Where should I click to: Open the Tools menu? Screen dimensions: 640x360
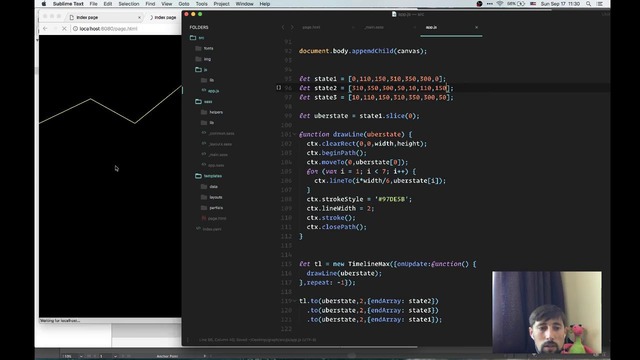(x=201, y=4)
